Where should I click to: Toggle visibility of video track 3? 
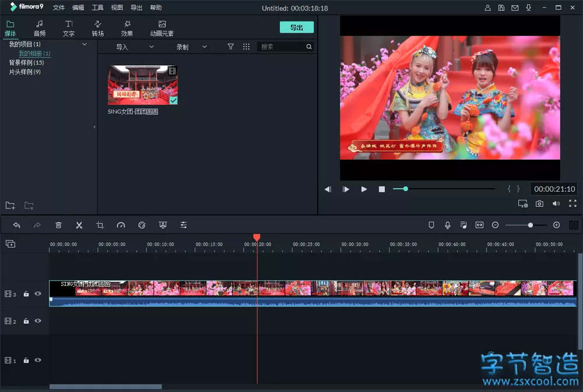tap(38, 294)
